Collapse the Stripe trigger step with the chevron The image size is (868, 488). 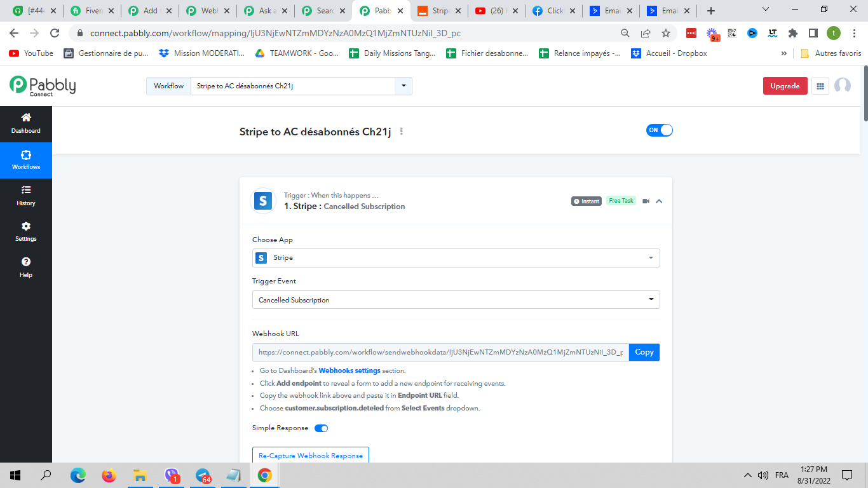point(659,201)
